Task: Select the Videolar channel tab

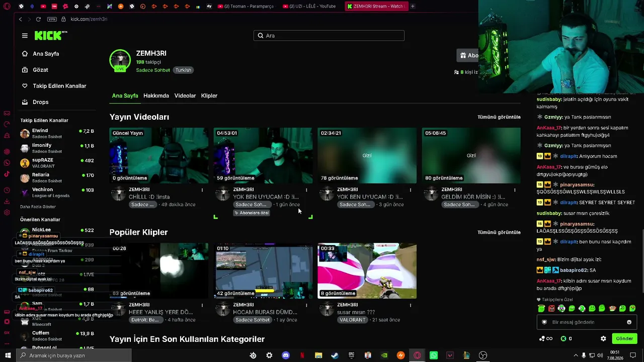Action: click(x=185, y=96)
